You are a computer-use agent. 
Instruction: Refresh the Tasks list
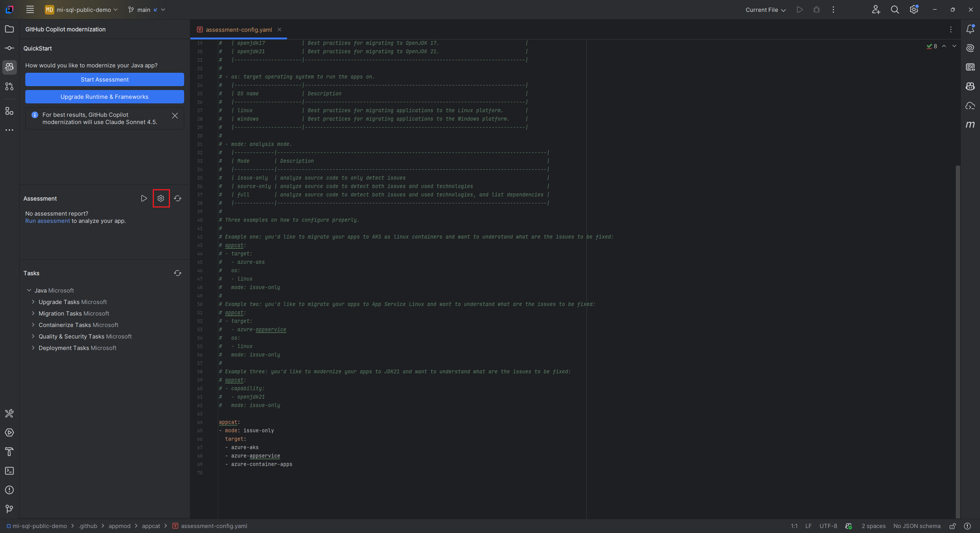tap(178, 273)
